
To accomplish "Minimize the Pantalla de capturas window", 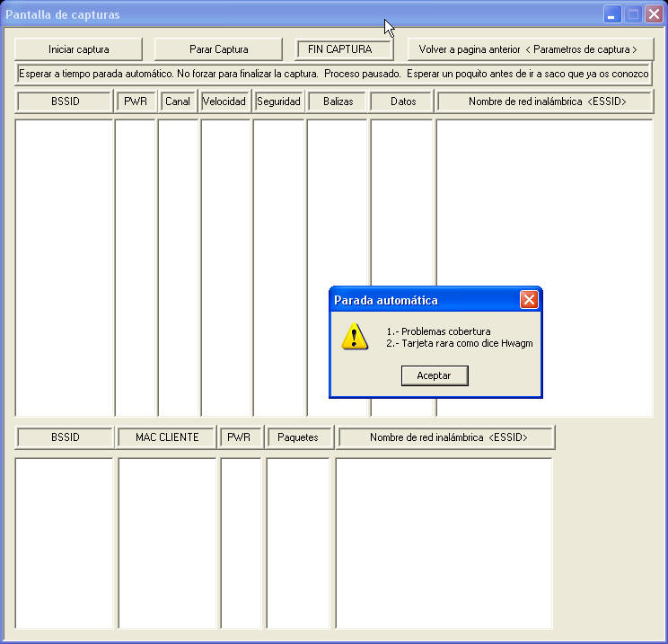I will tap(611, 14).
